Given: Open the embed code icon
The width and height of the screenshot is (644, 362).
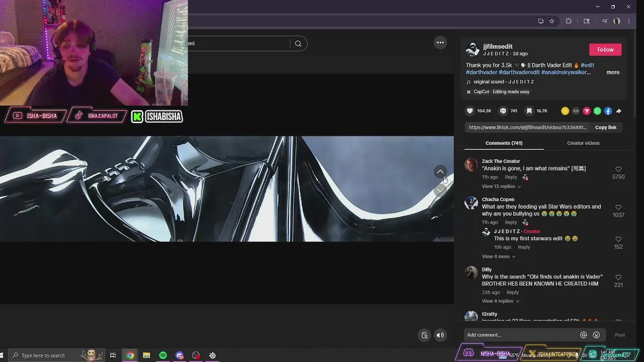Looking at the screenshot, I should (576, 111).
